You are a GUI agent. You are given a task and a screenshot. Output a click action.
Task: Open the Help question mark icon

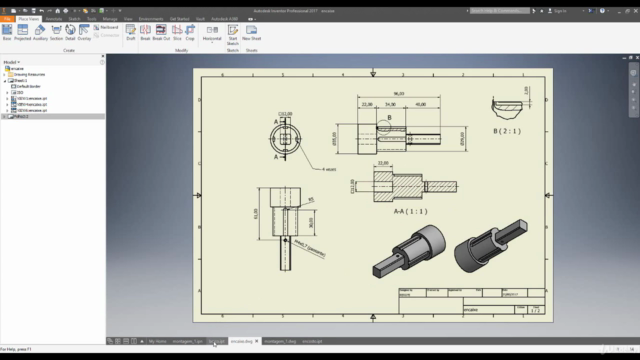click(x=602, y=11)
